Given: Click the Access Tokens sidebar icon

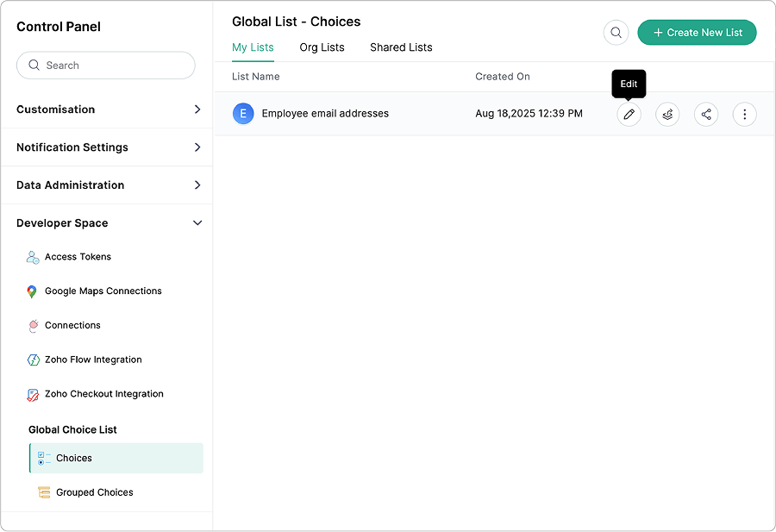Looking at the screenshot, I should coord(32,256).
